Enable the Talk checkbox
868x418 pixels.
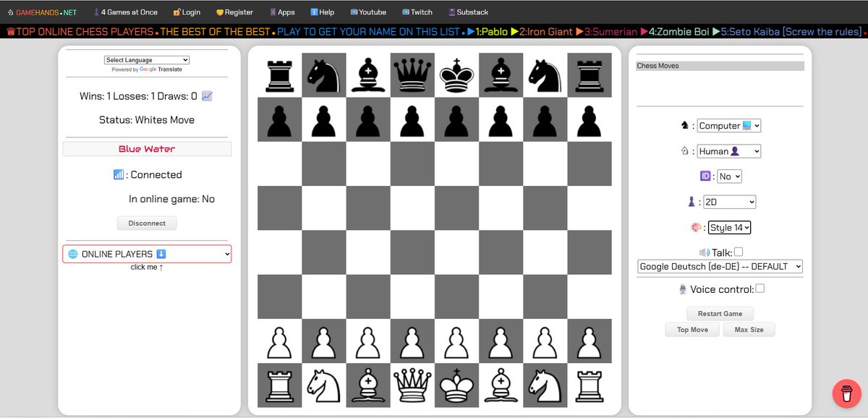click(740, 252)
